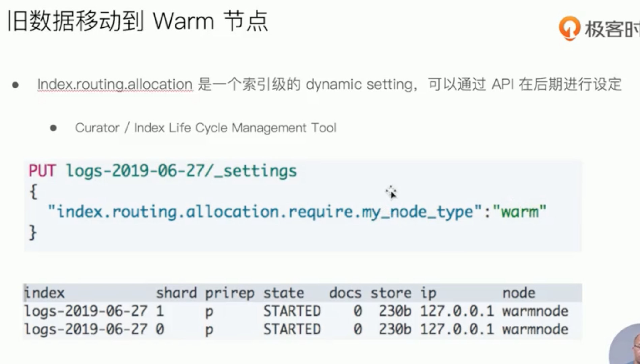Click the orange Geek Time logo icon
Viewport: 640px width, 364px height.
click(570, 28)
